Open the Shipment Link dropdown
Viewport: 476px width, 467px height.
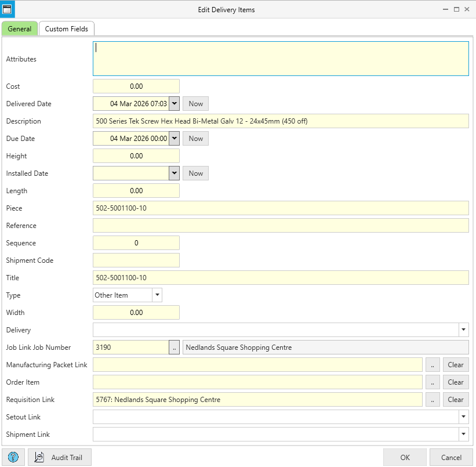463,435
